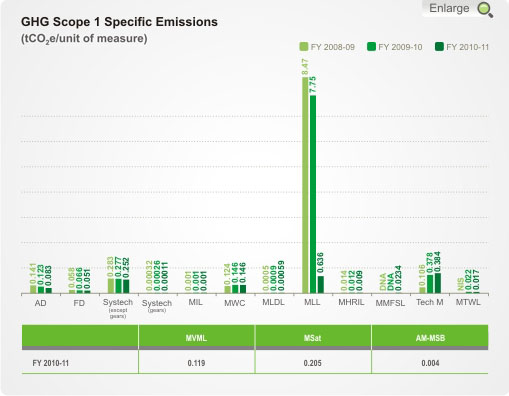Click the 7.75 data label
The width and height of the screenshot is (509, 396).
(x=313, y=85)
